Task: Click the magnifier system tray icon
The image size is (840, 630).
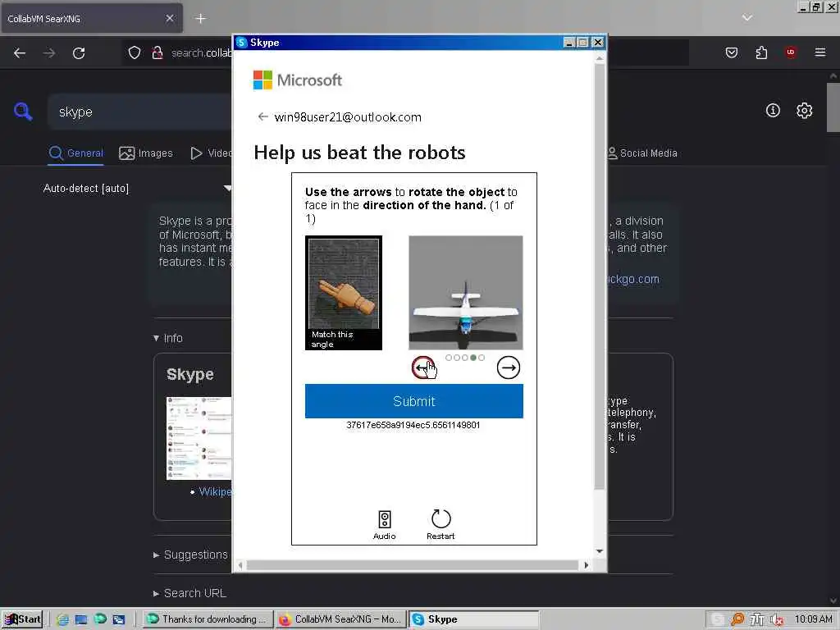Action: [737, 619]
